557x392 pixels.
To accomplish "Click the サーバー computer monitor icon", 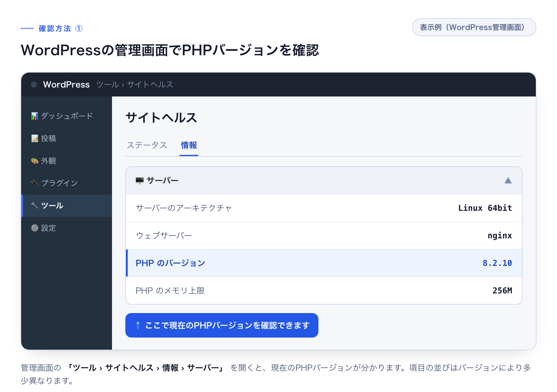I will [140, 181].
